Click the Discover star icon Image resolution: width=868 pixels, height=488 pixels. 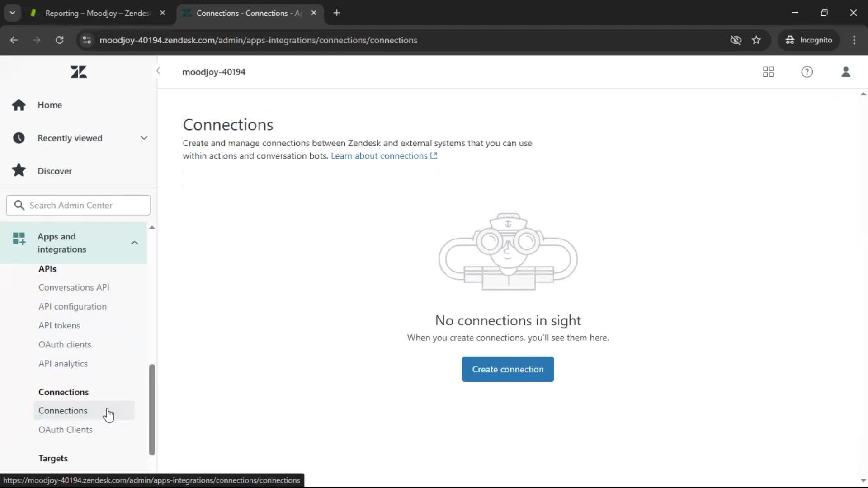pyautogui.click(x=19, y=170)
